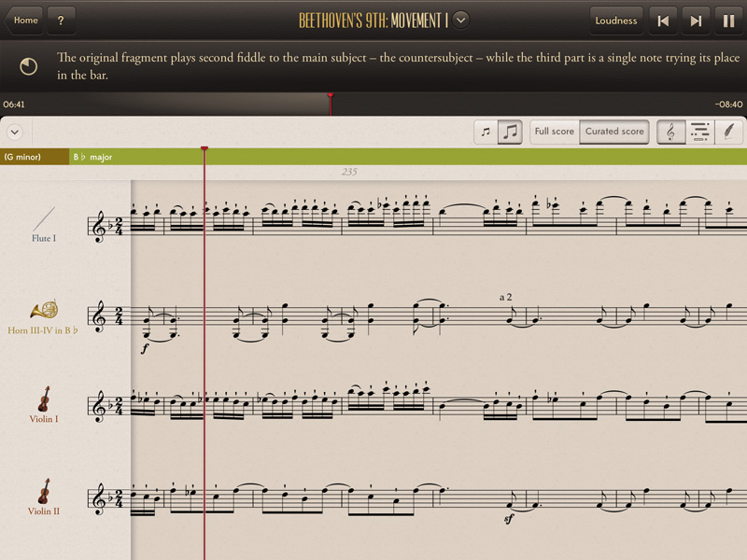Select the beat map bars view
Screen dimensions: 747x560
[699, 132]
